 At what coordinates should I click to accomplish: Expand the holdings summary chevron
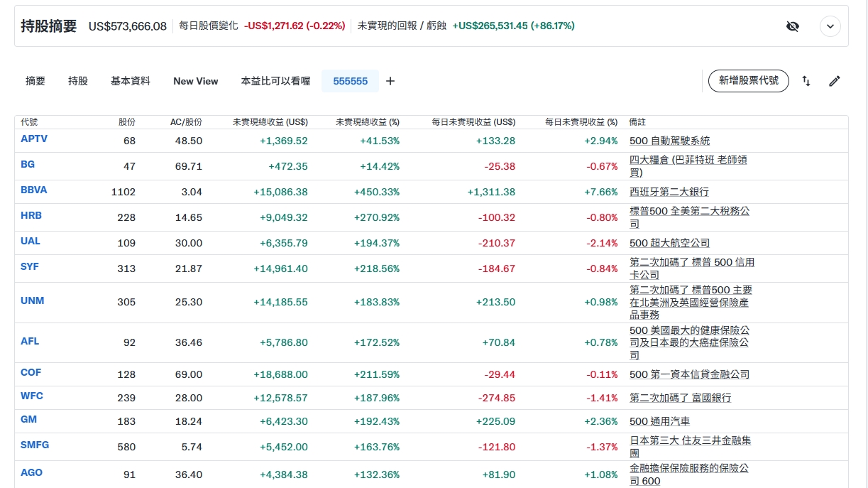coord(830,26)
